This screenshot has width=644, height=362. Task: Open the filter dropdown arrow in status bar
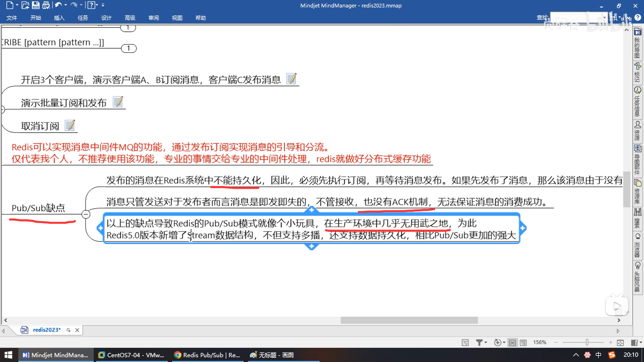[486, 343]
